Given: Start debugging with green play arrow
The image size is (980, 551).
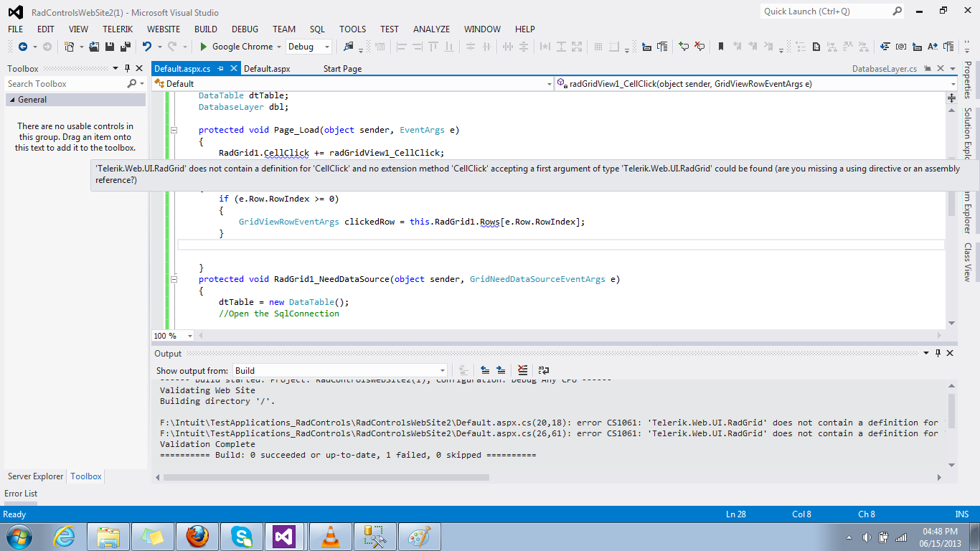Looking at the screenshot, I should click(x=204, y=47).
